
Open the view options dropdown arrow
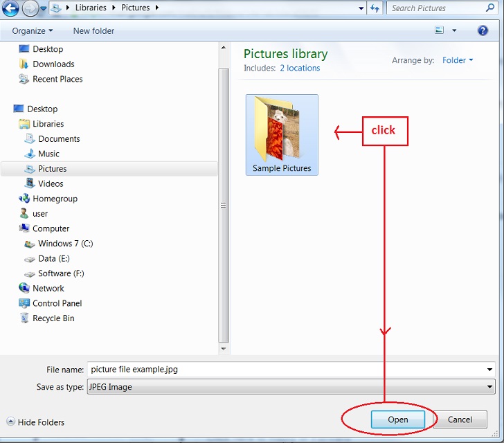(x=454, y=30)
